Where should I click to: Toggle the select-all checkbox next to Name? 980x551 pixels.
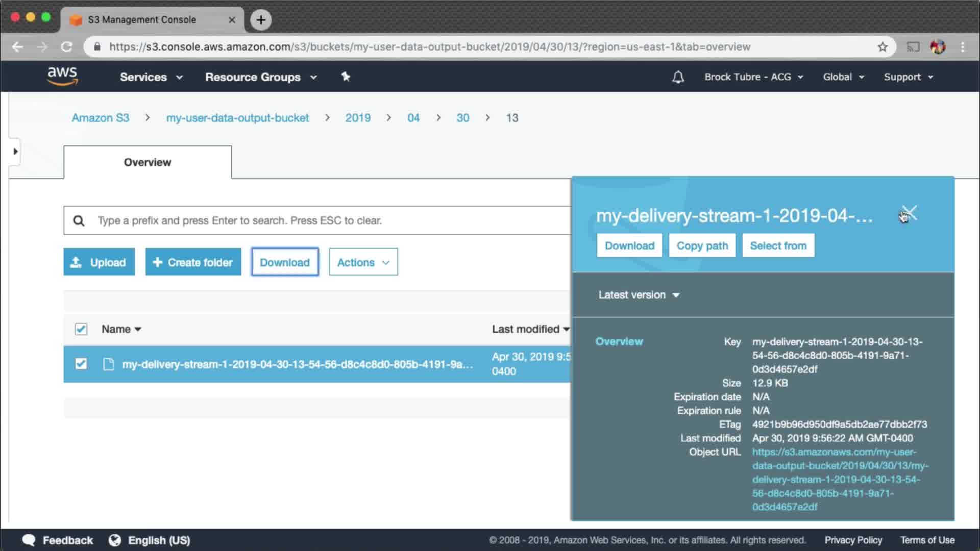pyautogui.click(x=81, y=329)
